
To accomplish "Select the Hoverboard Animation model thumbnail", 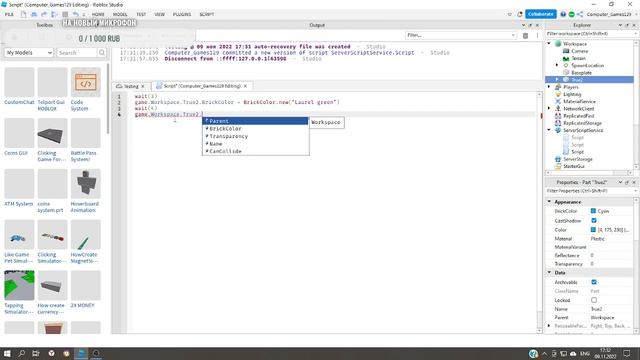I will point(85,184).
